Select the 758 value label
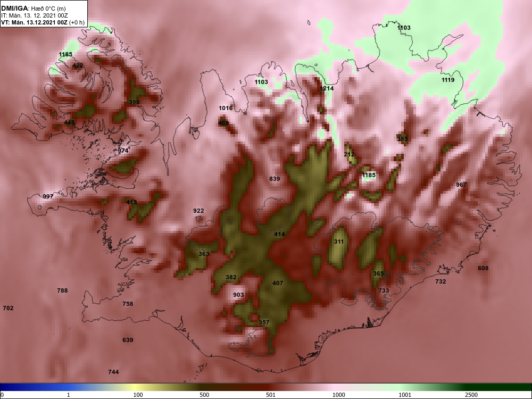 point(128,304)
